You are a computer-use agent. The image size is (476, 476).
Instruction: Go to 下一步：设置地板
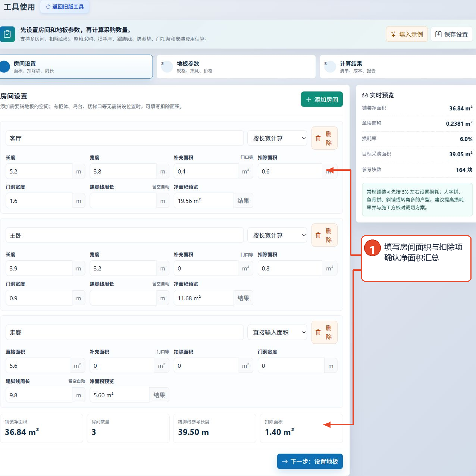pos(310,461)
